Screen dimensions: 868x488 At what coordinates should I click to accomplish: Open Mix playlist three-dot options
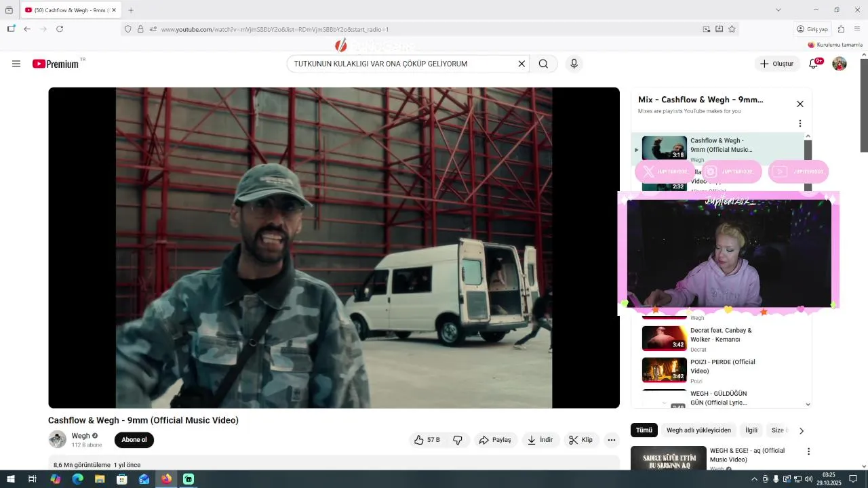click(x=800, y=123)
